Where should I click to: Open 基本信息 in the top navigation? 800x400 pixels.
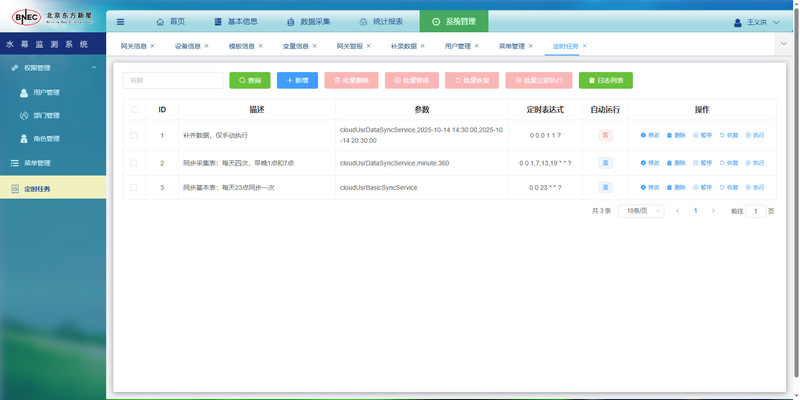tap(236, 22)
